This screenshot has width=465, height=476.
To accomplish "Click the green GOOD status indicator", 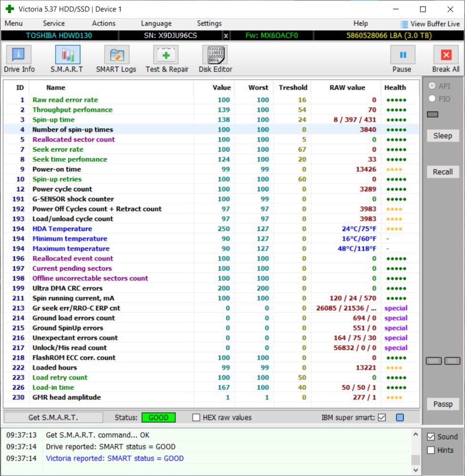I will (x=159, y=417).
